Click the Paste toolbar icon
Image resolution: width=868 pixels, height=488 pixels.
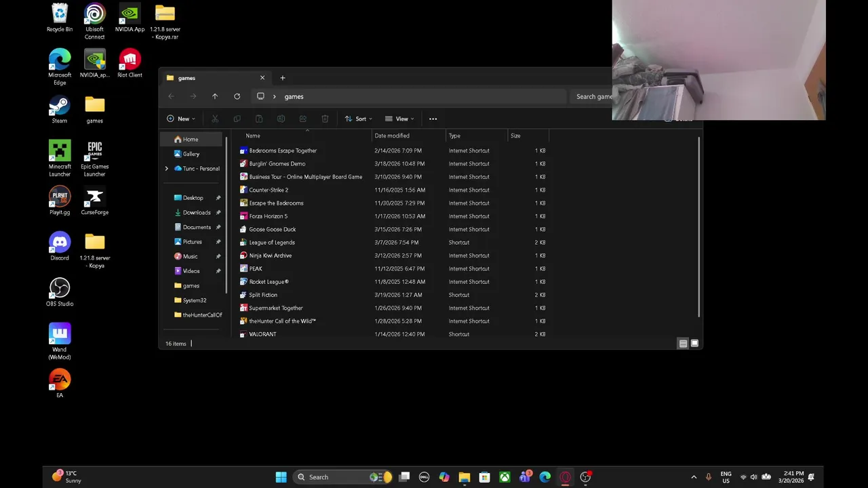259,119
